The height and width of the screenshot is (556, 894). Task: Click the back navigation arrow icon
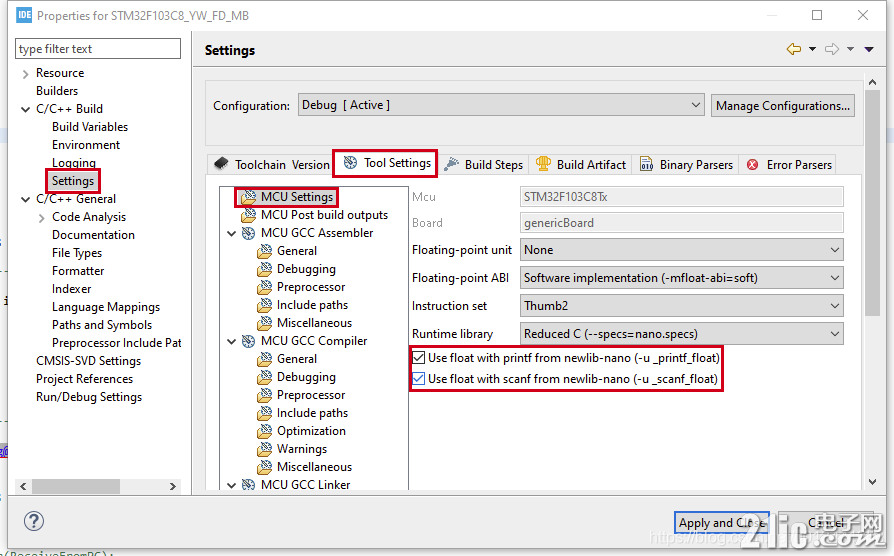pos(794,49)
